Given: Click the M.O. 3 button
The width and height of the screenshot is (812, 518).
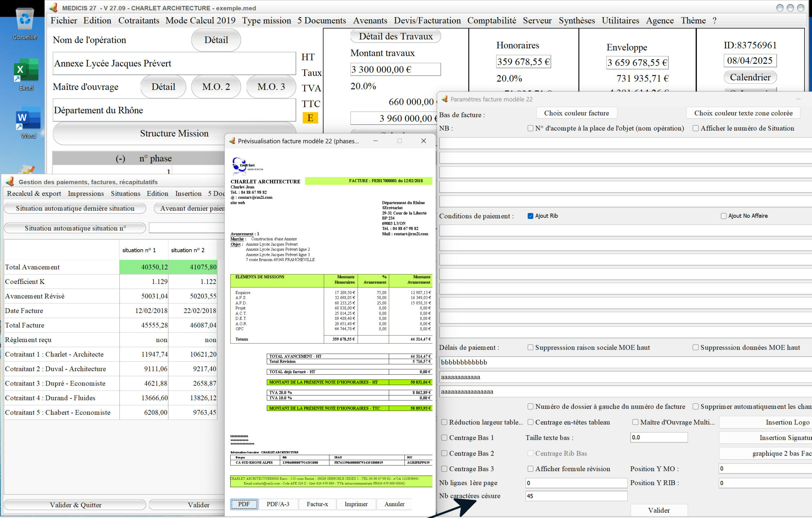Looking at the screenshot, I should point(271,87).
